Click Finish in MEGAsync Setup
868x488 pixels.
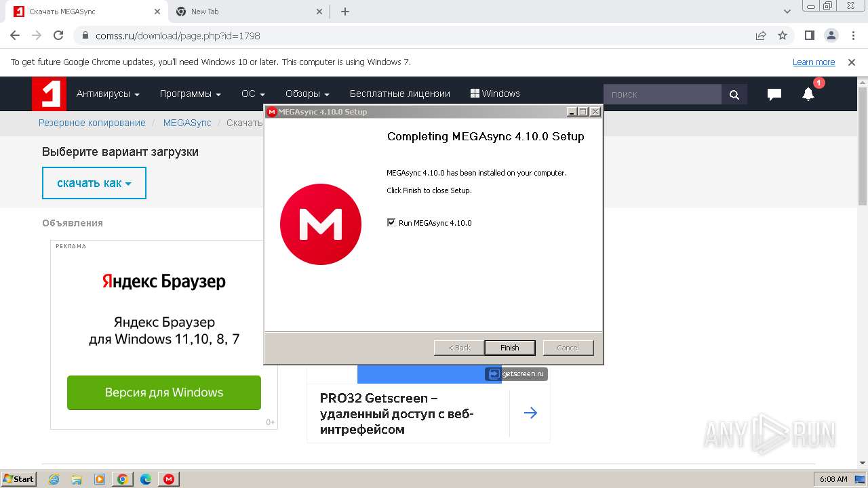click(510, 348)
